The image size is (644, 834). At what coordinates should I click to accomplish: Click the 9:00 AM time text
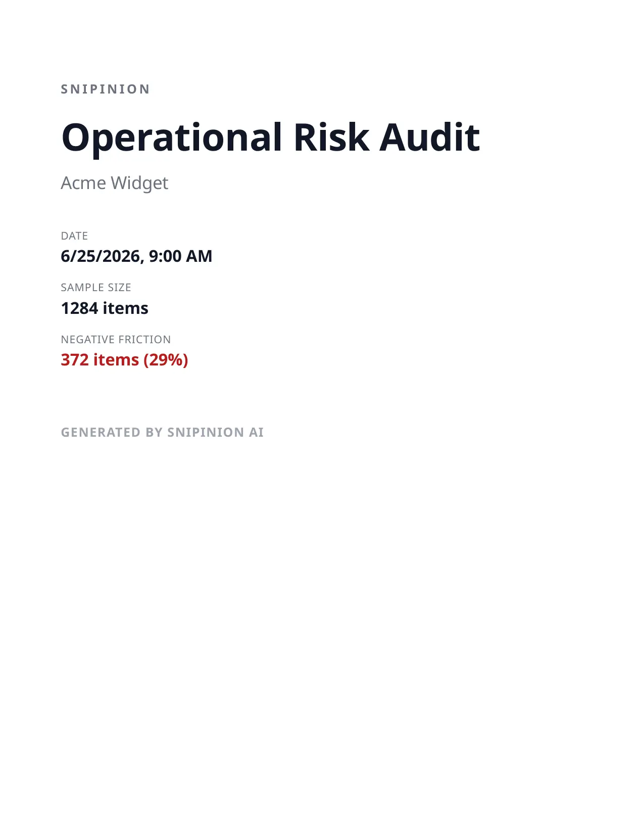pyautogui.click(x=180, y=256)
